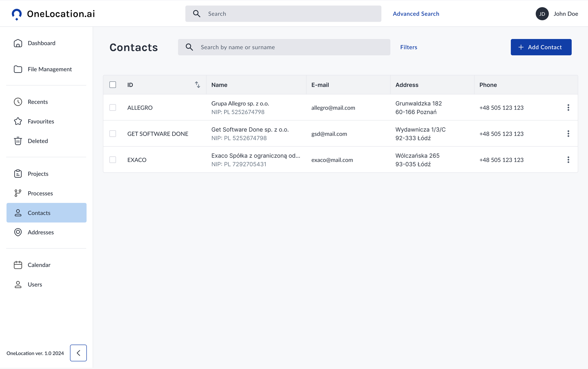Click the Favourites star icon
The image size is (588, 369).
click(18, 121)
